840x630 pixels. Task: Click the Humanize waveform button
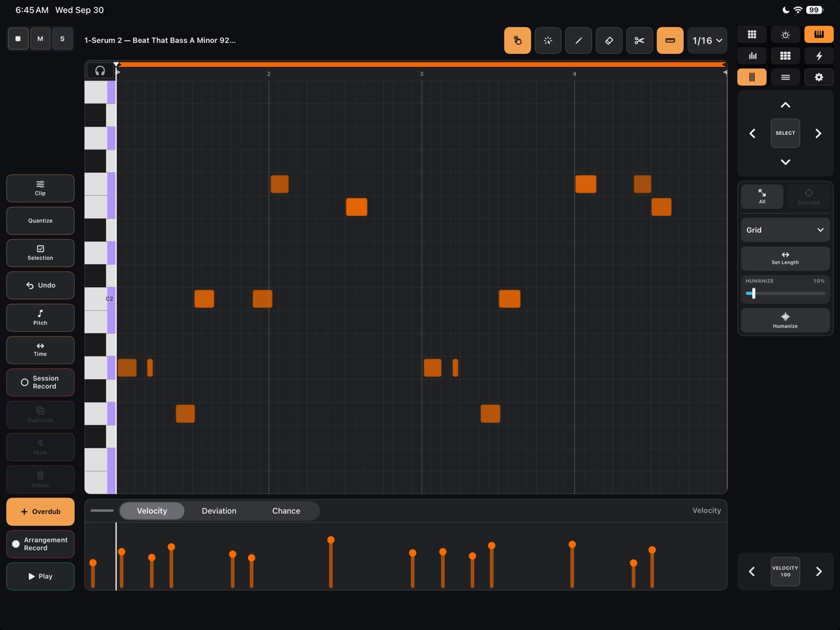785,320
